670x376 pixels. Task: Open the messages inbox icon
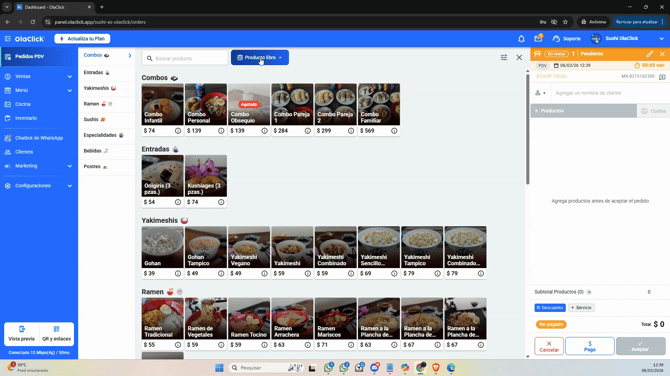coord(538,38)
